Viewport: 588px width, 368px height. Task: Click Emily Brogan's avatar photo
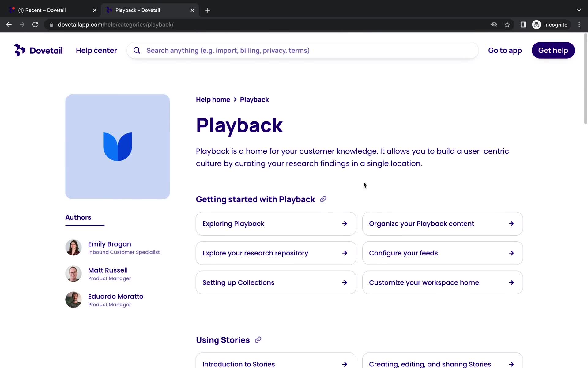click(x=73, y=247)
